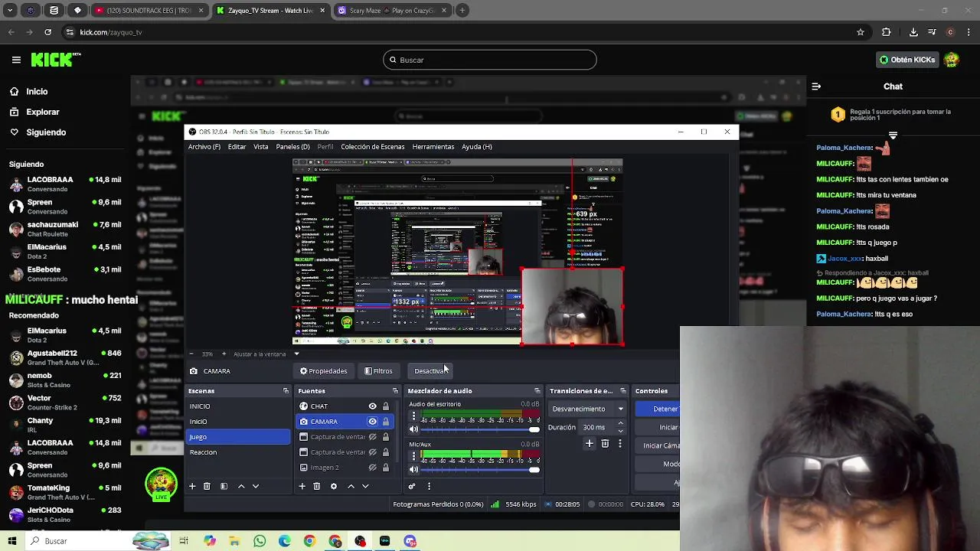Add a new source in Fuentes panel
Screen dimensions: 980x551
302,486
